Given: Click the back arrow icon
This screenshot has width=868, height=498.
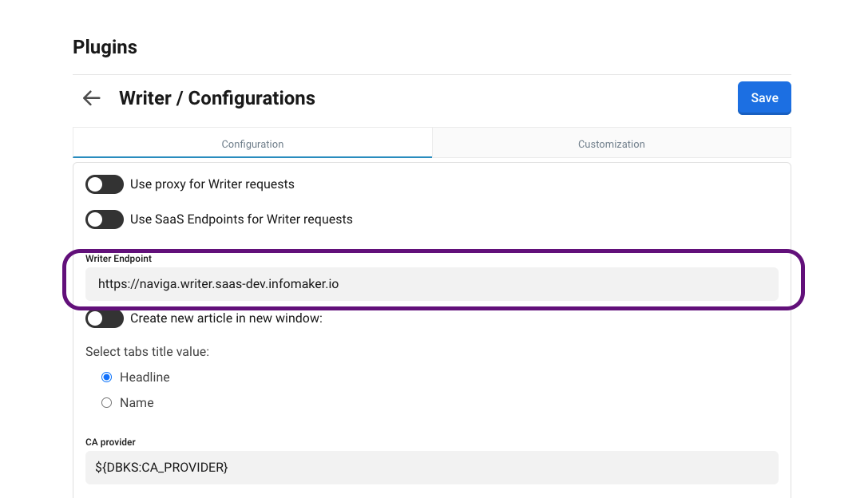Looking at the screenshot, I should point(92,98).
